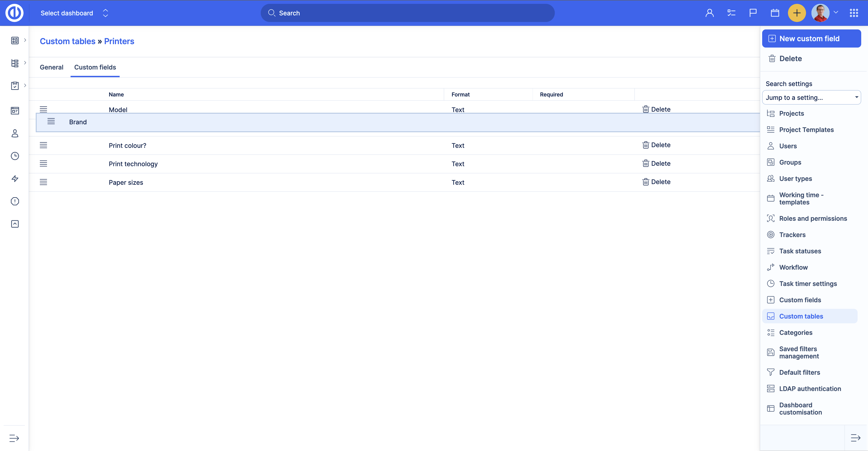Screen dimensions: 868x451
Task: Click drag handle of Paper sizes row
Action: 43,182
